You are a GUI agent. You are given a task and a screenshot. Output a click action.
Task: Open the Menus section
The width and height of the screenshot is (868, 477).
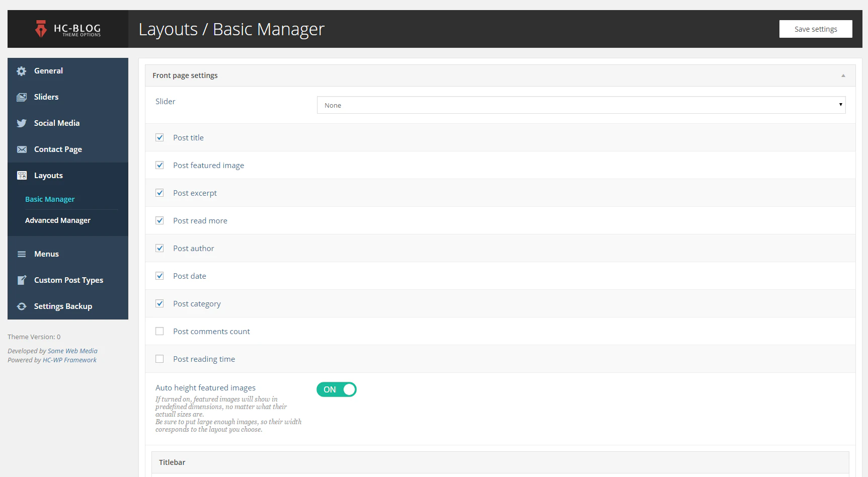[68, 254]
